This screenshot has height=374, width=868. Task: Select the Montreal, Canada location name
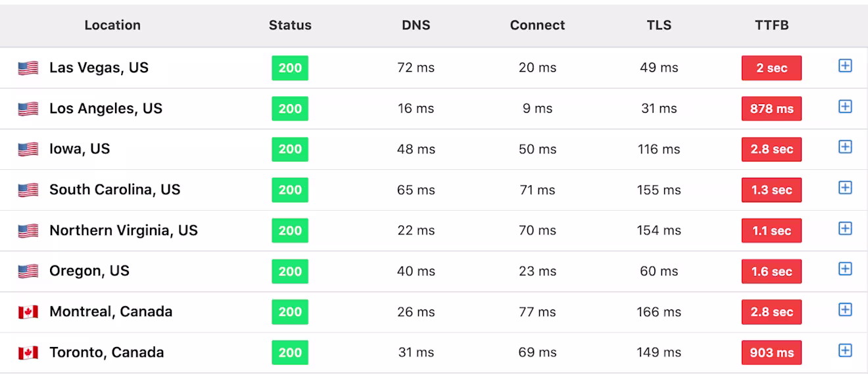(110, 312)
